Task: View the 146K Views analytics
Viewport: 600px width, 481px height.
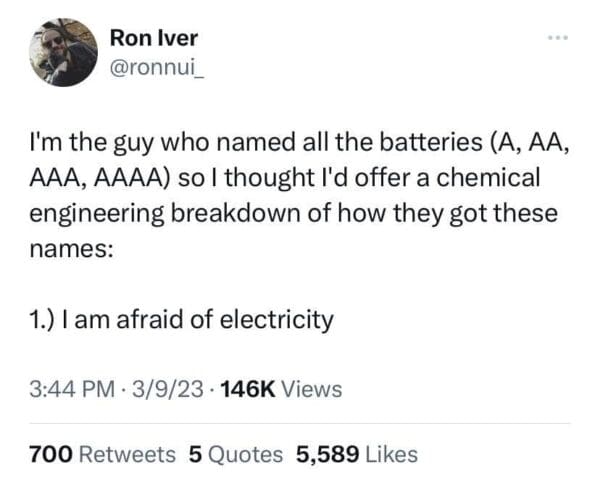Action: [278, 389]
